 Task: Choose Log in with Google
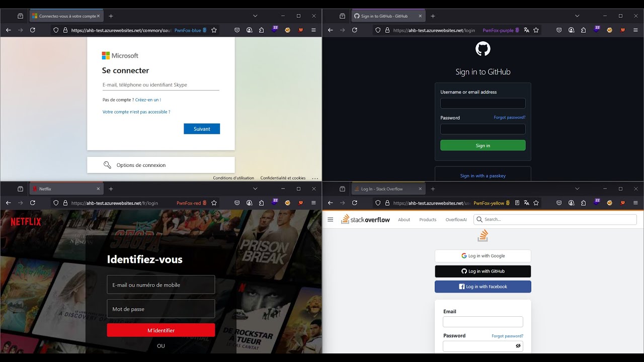coord(483,256)
